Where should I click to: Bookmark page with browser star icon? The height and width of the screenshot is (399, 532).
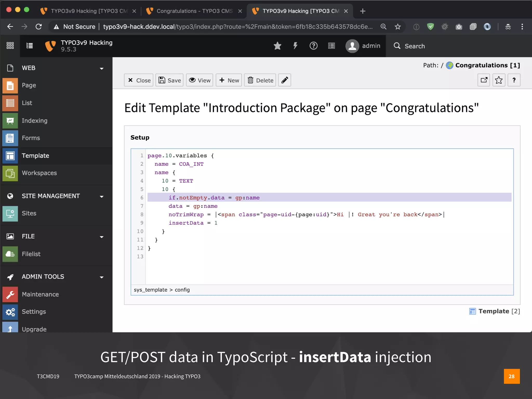pos(398,26)
